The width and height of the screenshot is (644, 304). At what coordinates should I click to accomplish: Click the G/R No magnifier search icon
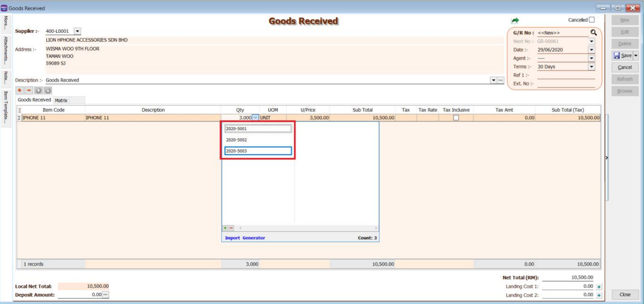click(593, 33)
